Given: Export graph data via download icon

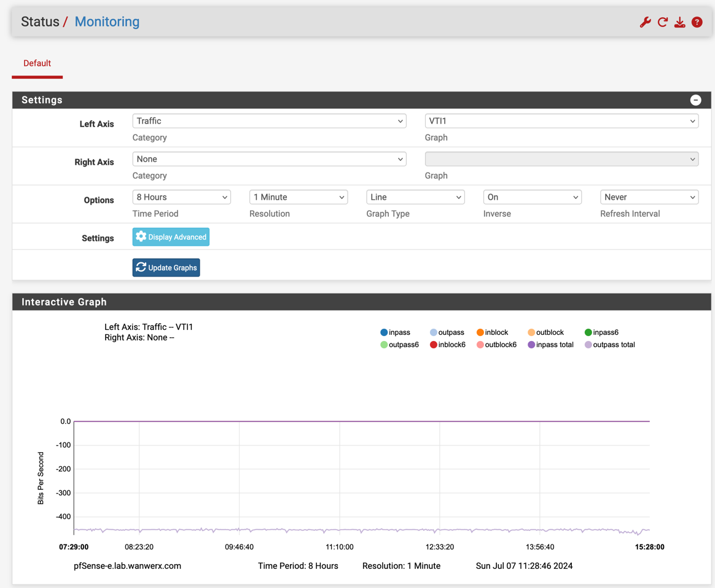Looking at the screenshot, I should pos(679,22).
